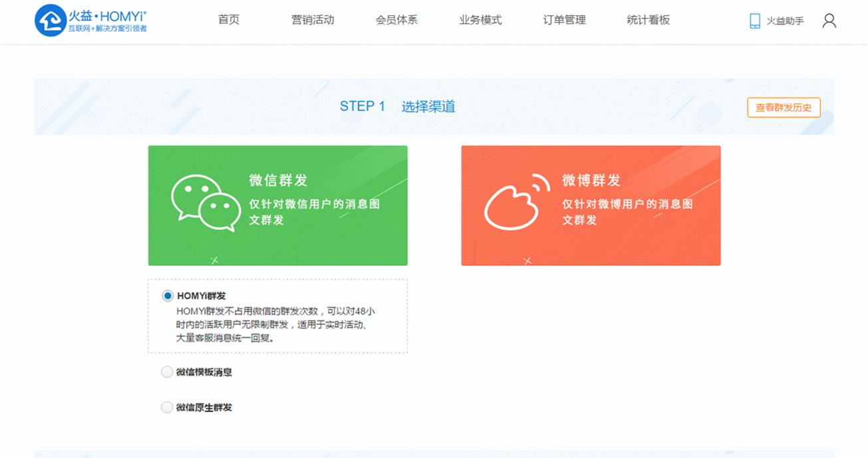The image size is (868, 458).
Task: Navigate to 订单管理
Action: (564, 20)
